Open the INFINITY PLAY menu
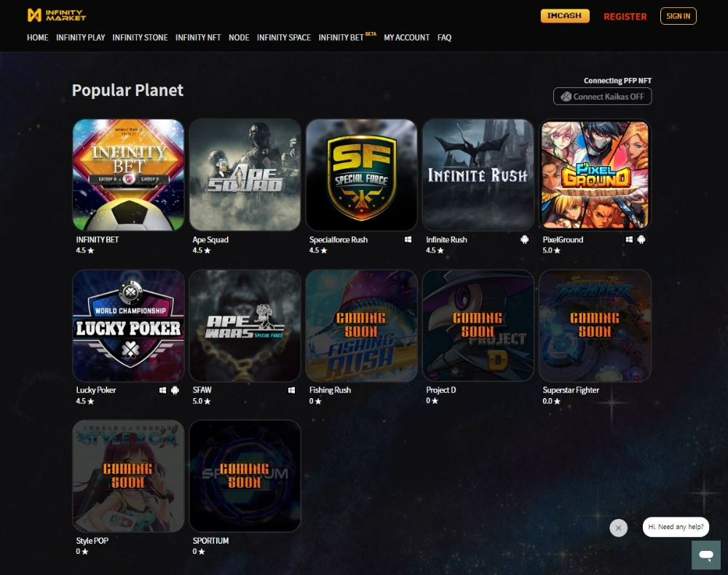The image size is (728, 575). 80,38
